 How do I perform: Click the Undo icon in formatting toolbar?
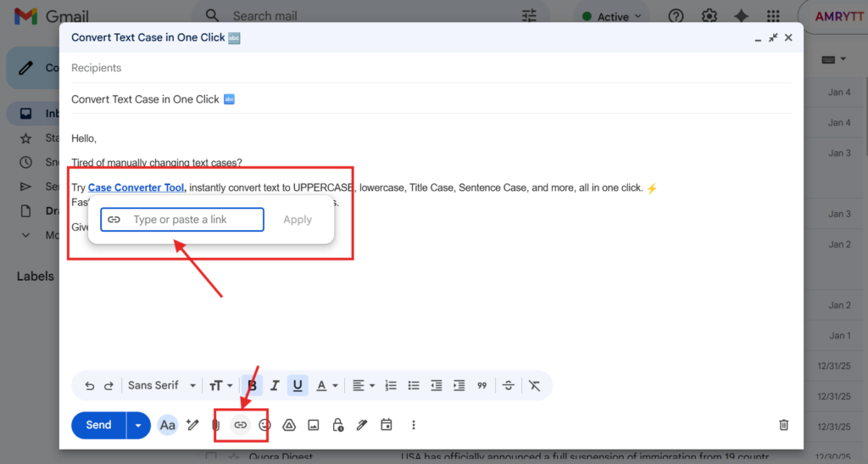coord(89,386)
